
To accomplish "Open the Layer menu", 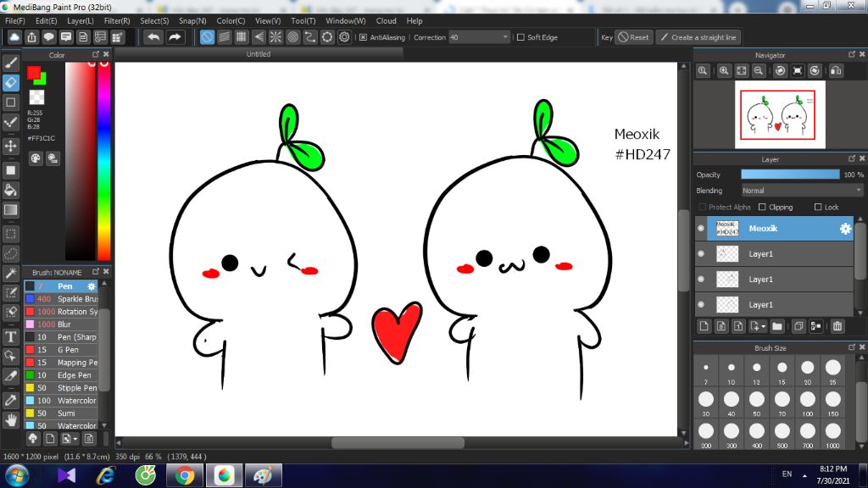I will point(81,20).
